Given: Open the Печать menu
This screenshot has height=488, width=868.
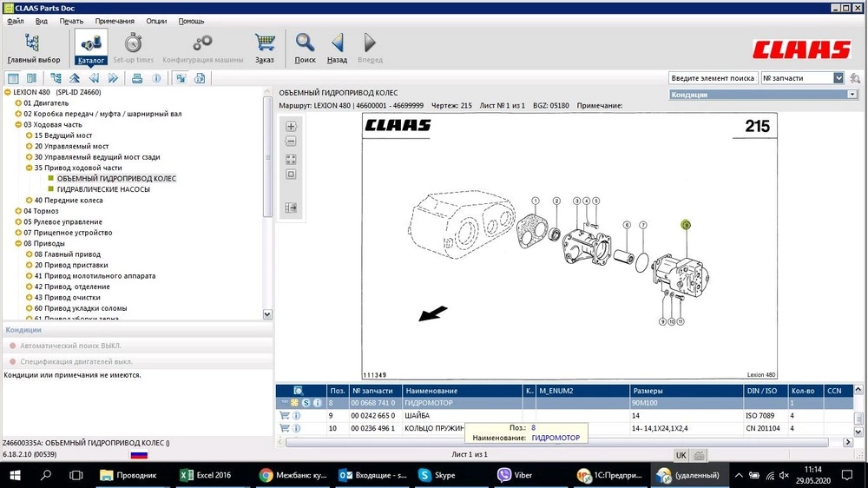Looking at the screenshot, I should (71, 20).
